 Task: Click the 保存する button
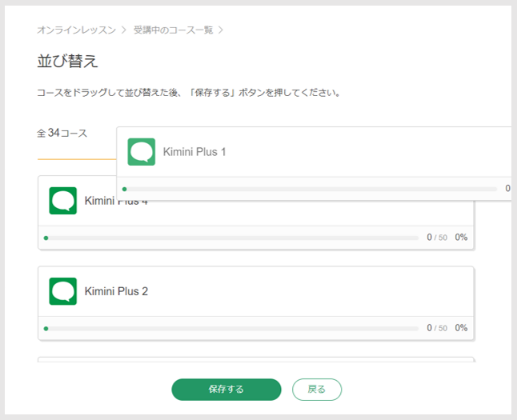226,390
